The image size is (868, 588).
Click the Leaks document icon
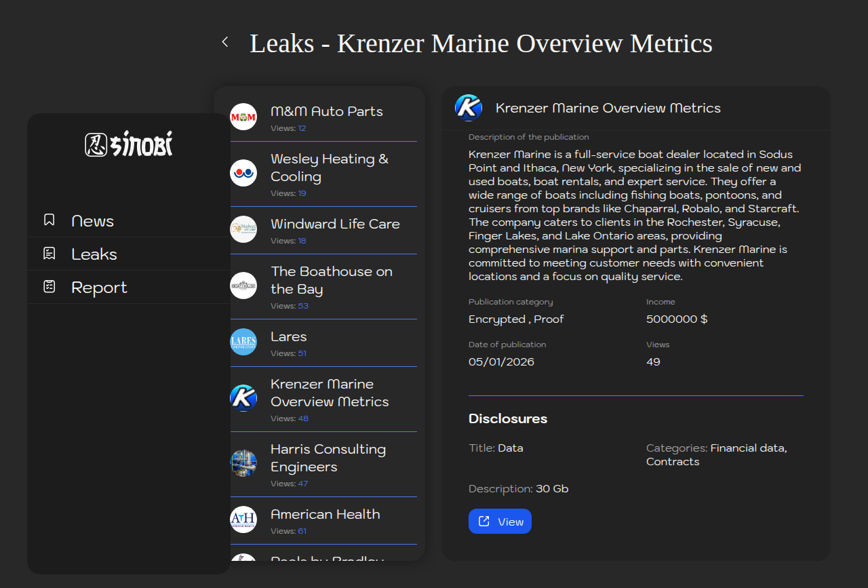click(x=50, y=254)
